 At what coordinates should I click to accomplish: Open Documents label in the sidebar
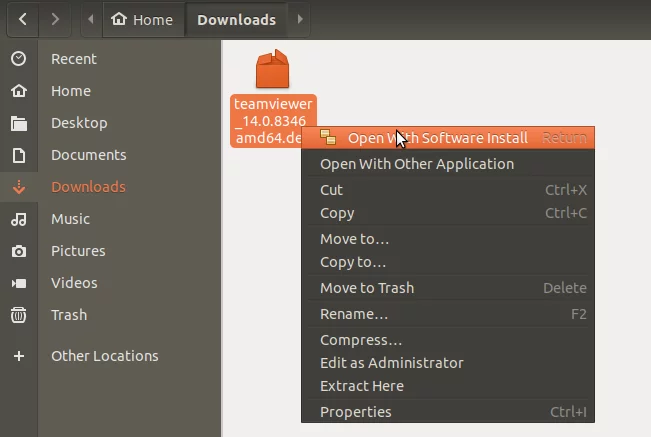point(89,155)
